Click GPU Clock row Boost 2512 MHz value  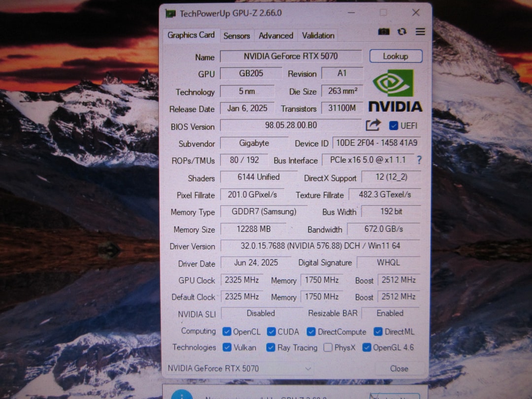(399, 280)
